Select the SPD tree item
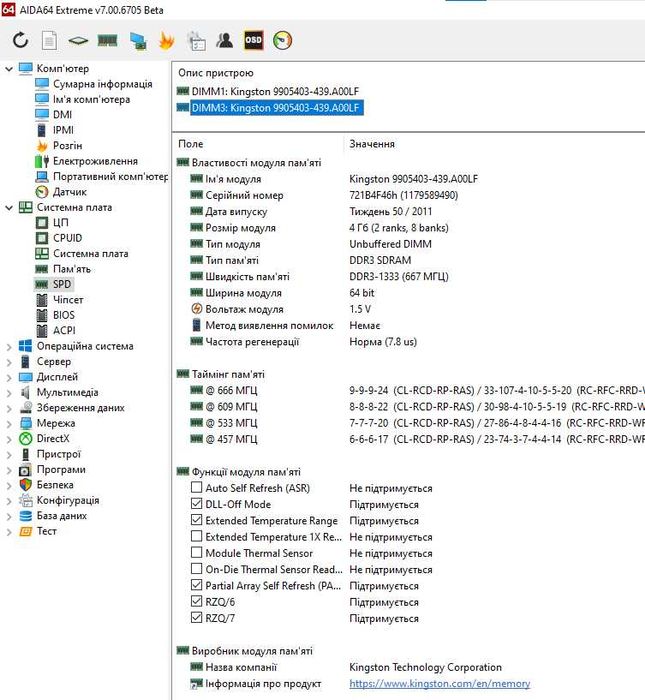645x700 pixels. pos(62,284)
